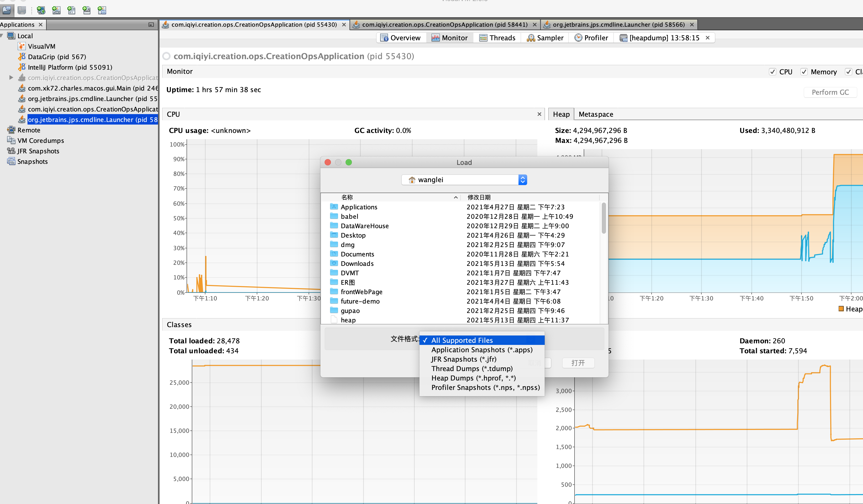This screenshot has width=863, height=504.
Task: Click the Load snapshot toolbar icon
Action: [7, 10]
